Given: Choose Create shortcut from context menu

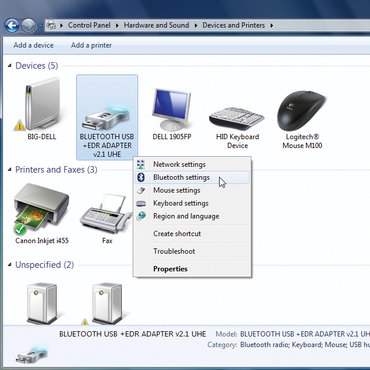Looking at the screenshot, I should 192,234.
